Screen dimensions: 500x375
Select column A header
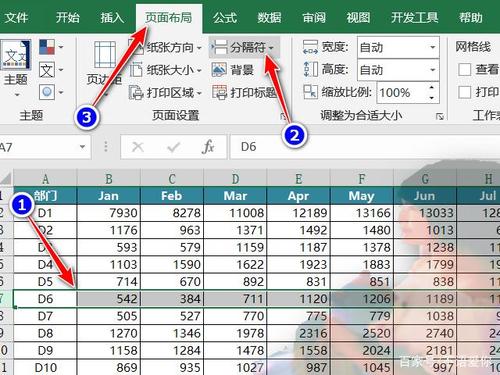click(x=45, y=179)
